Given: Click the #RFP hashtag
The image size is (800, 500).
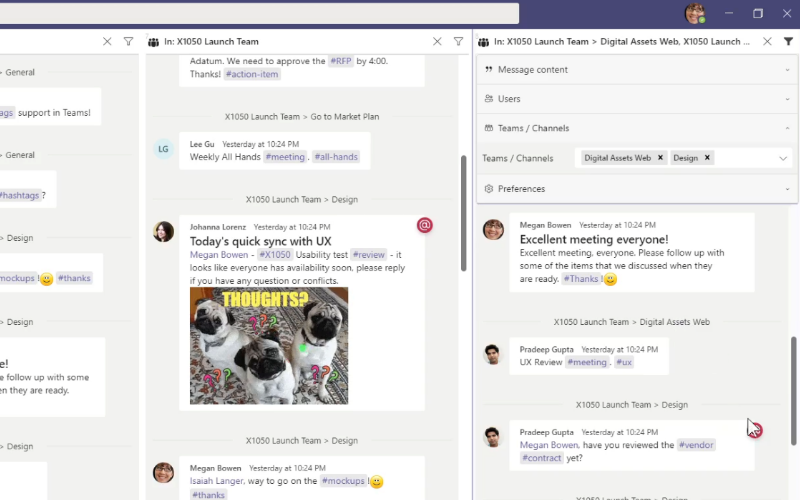Looking at the screenshot, I should (x=341, y=61).
